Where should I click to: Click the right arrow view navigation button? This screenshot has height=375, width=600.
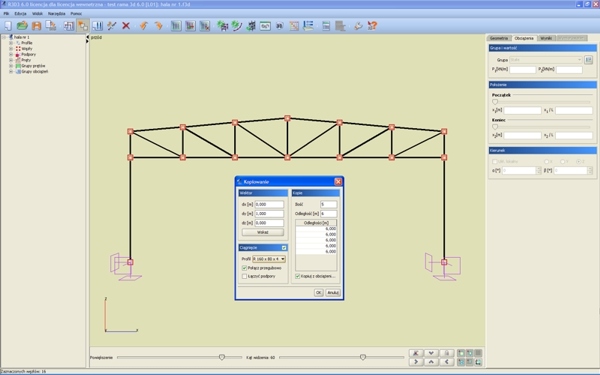tap(416, 362)
